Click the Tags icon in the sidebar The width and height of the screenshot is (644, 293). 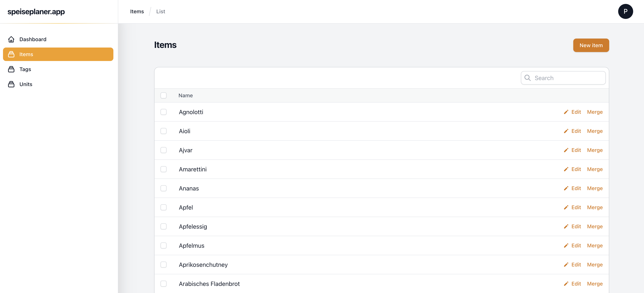pyautogui.click(x=11, y=69)
